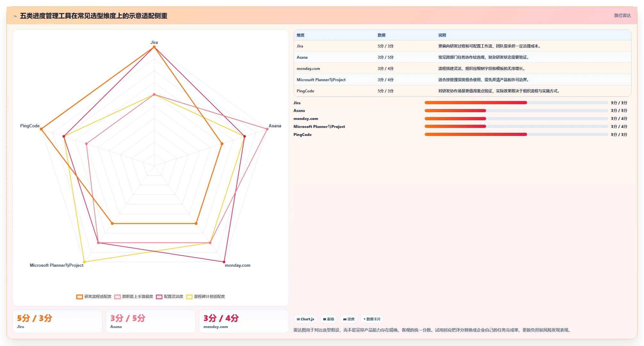Viewport: 644px width, 346px height.
Task: Click the PingCode progress bar
Action: (x=516, y=134)
